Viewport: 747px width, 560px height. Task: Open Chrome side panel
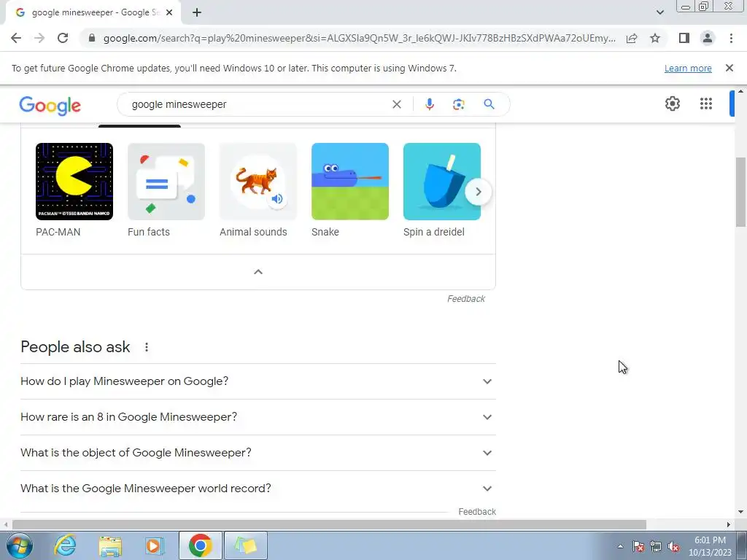point(684,38)
